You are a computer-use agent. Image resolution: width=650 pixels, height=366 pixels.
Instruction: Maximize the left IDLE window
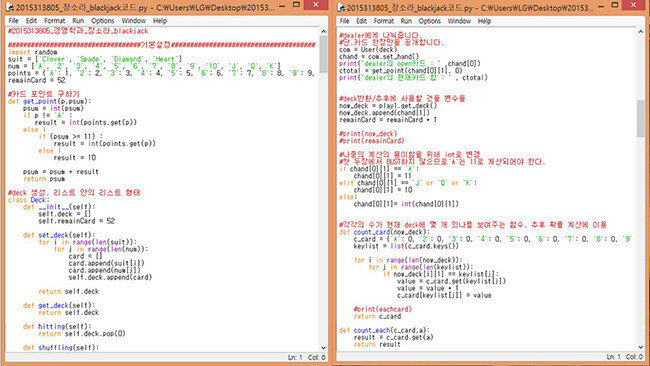[x=296, y=5]
